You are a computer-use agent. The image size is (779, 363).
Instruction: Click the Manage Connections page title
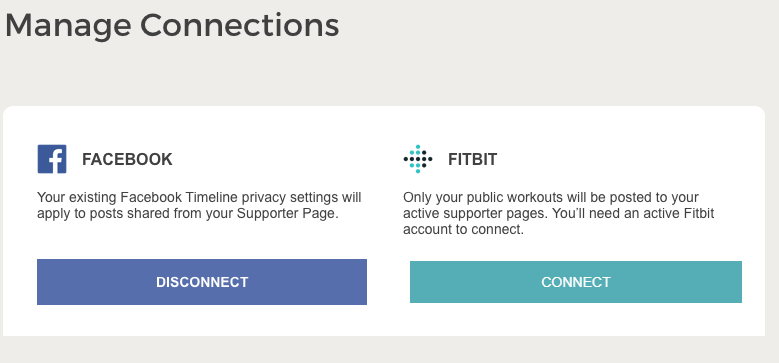coord(172,26)
